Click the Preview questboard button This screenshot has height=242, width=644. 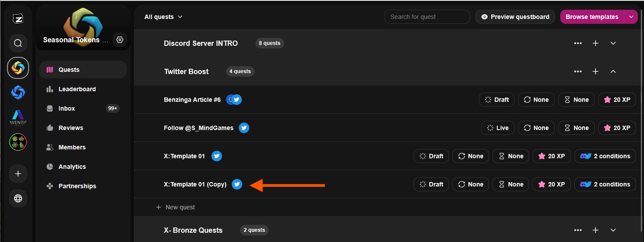[x=515, y=17]
